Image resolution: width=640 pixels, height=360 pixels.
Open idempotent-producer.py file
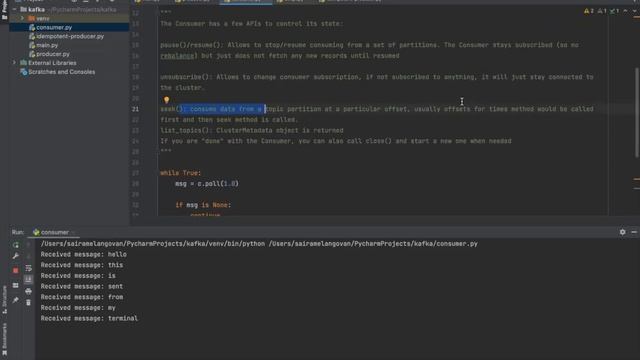pos(70,36)
